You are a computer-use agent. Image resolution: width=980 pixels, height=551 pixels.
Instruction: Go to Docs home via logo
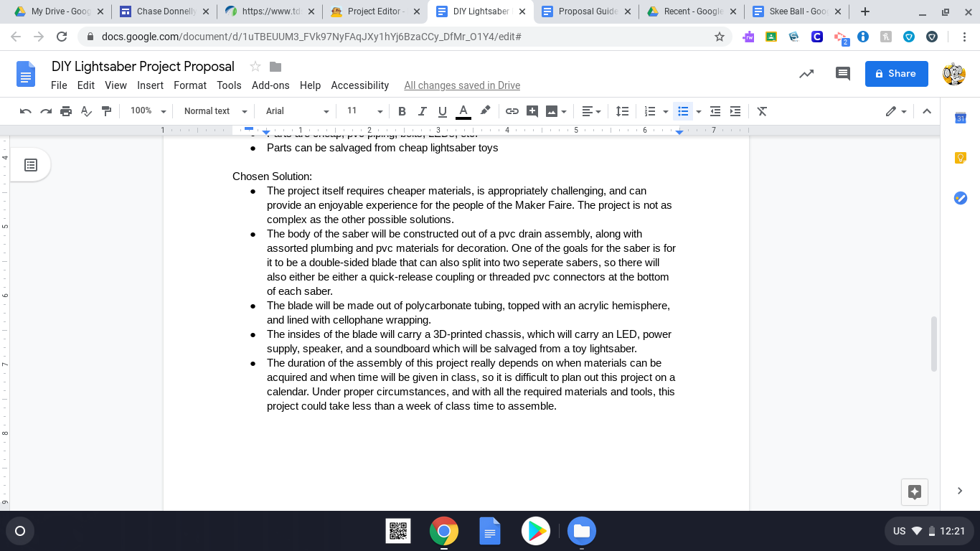pos(26,74)
